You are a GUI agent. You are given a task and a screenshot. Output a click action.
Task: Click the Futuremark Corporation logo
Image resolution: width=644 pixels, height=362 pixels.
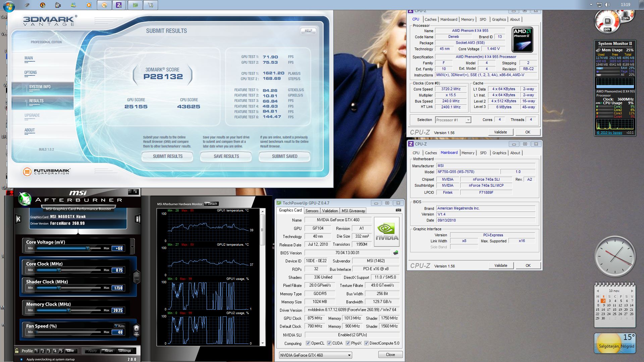click(x=46, y=172)
